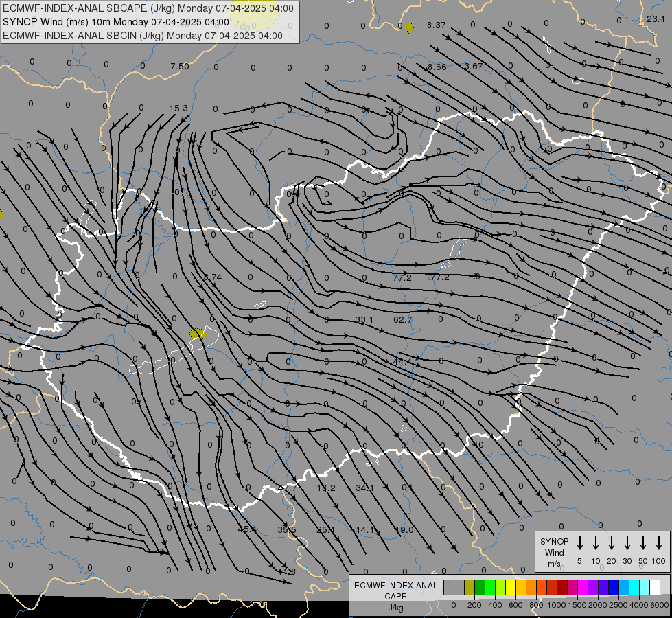Click the map value 62.7
The image size is (672, 618).
pyautogui.click(x=403, y=319)
